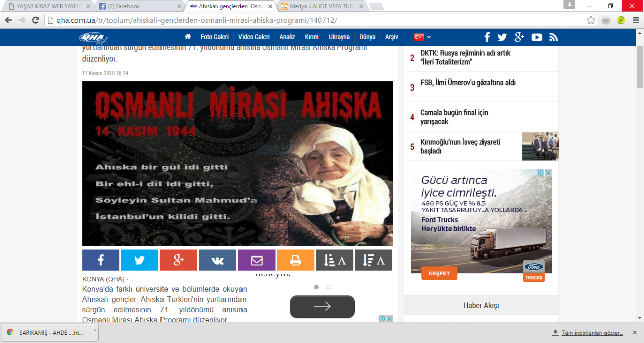
Task: Select the first carousel dot indicator
Action: click(316, 287)
